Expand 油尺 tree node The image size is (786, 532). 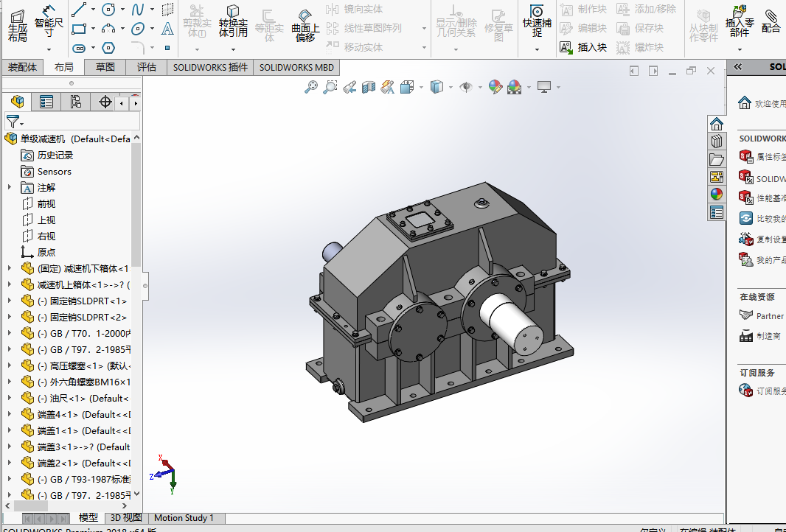coord(9,398)
